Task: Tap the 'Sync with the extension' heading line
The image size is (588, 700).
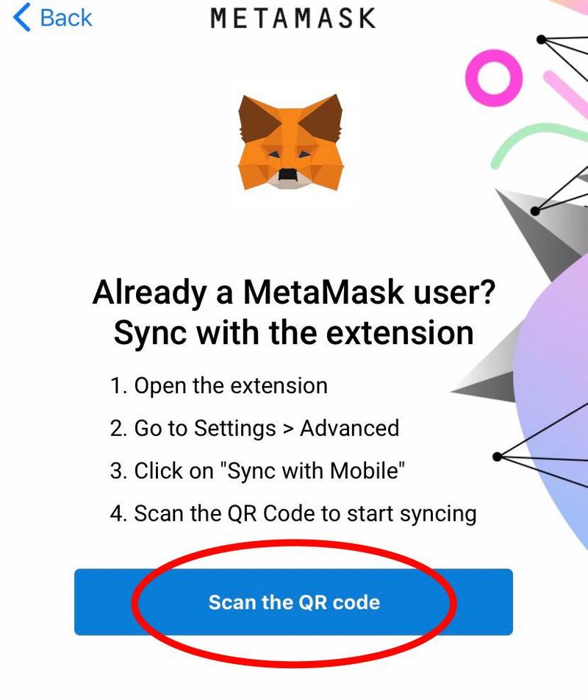Action: 293,333
